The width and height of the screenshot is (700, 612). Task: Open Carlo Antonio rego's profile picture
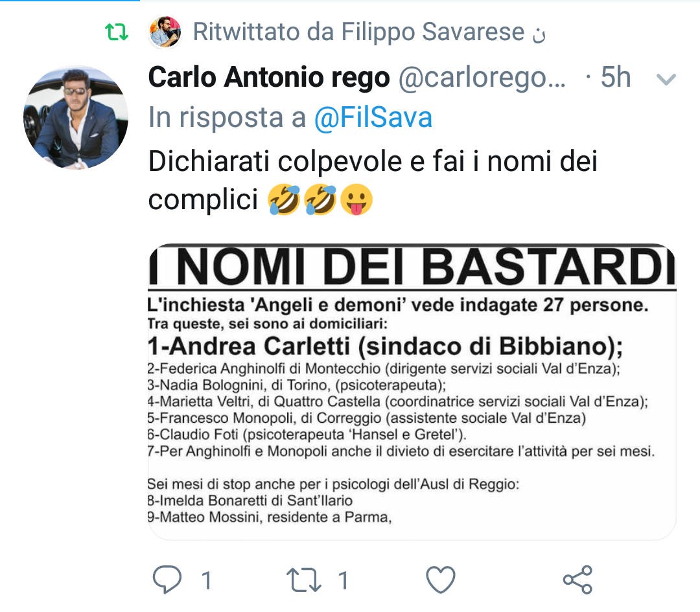point(76,117)
